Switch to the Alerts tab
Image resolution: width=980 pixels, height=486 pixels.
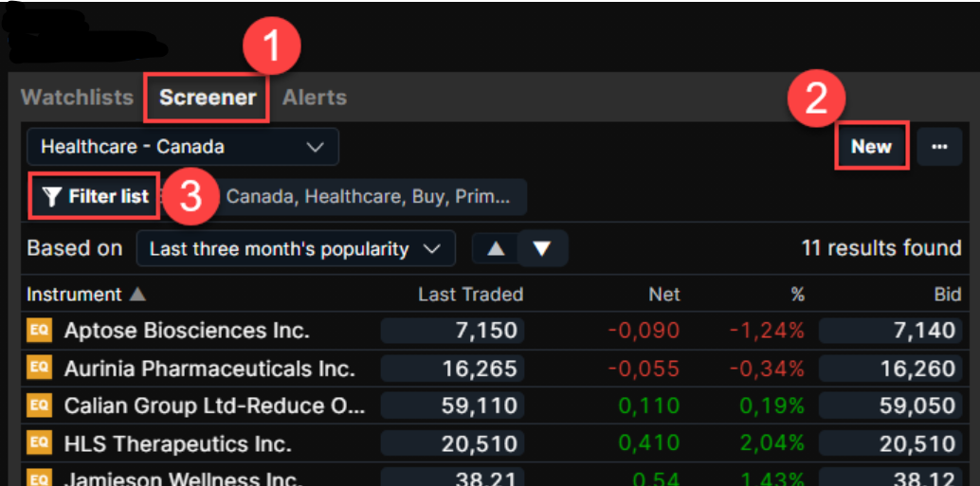[x=315, y=98]
